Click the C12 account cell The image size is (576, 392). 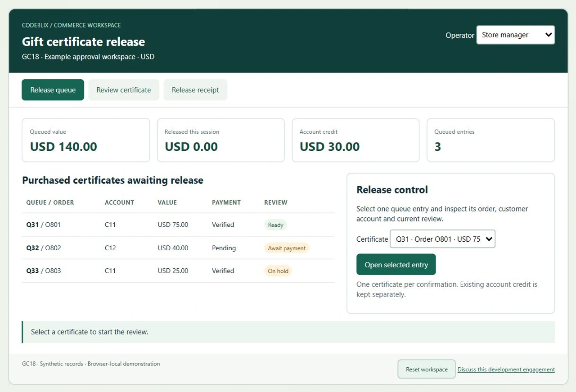pyautogui.click(x=110, y=248)
